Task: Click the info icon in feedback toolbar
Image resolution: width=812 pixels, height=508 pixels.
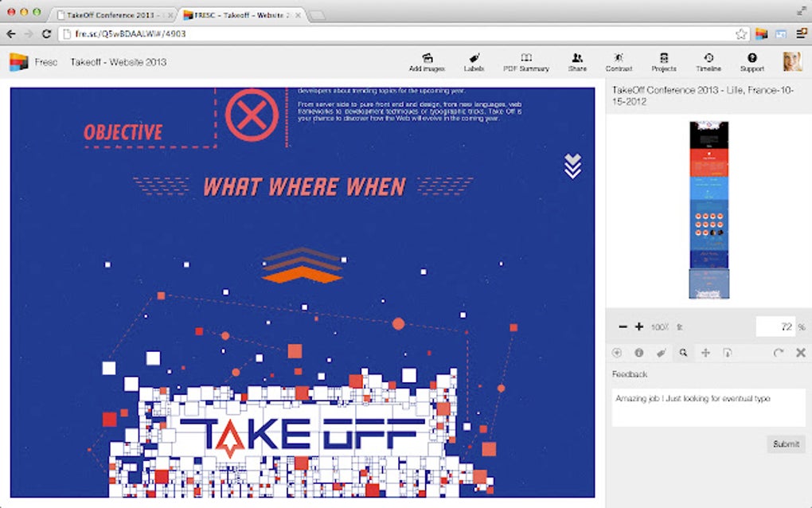Action: pos(639,353)
